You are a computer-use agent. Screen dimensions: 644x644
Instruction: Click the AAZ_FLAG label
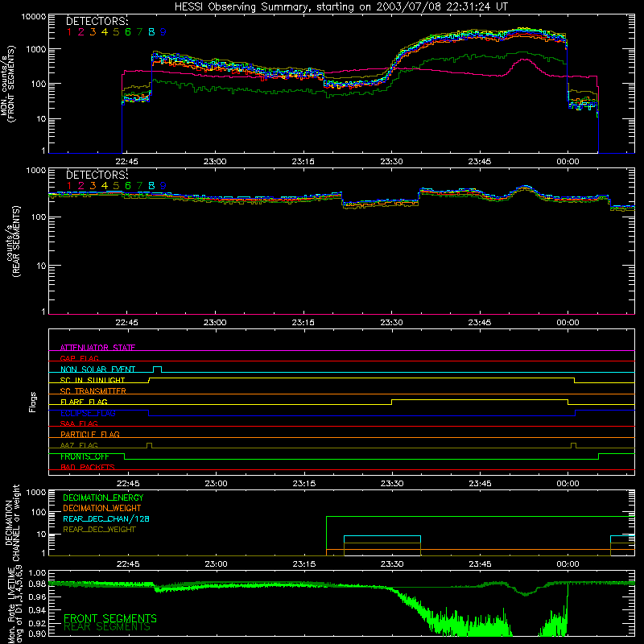(79, 445)
